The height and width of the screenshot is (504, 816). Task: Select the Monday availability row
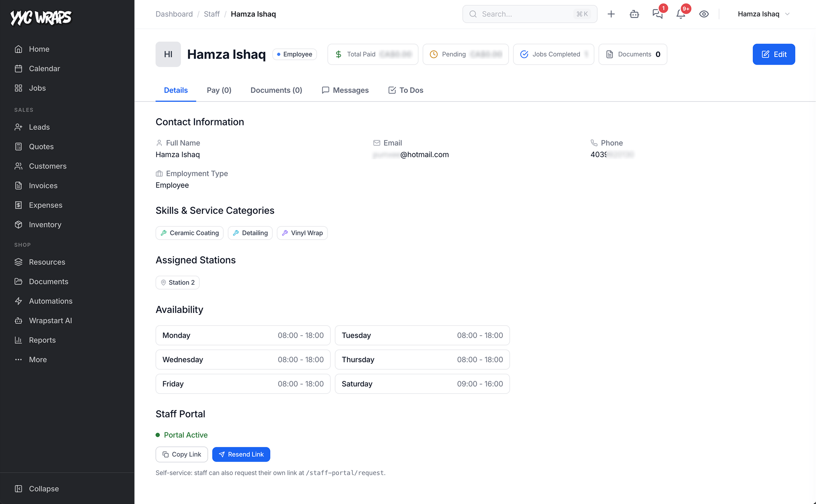[243, 335]
